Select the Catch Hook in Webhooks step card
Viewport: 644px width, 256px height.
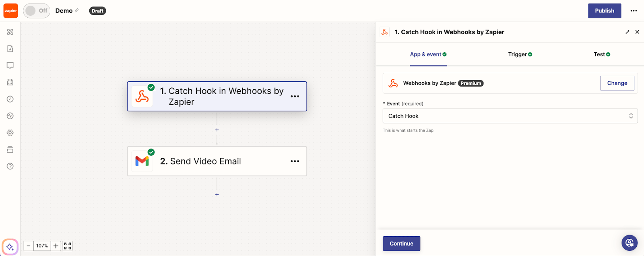click(x=217, y=96)
